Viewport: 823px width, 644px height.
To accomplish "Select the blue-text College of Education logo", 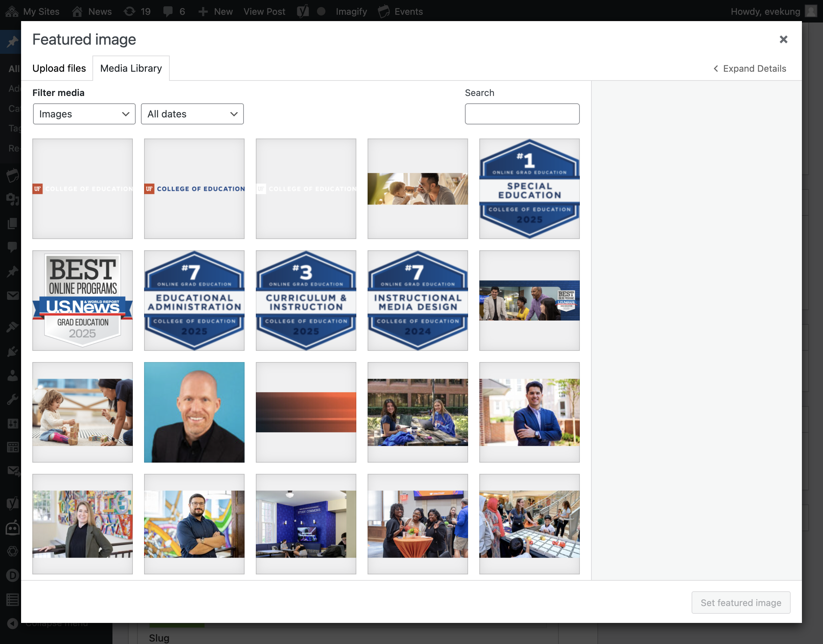I will (x=194, y=188).
